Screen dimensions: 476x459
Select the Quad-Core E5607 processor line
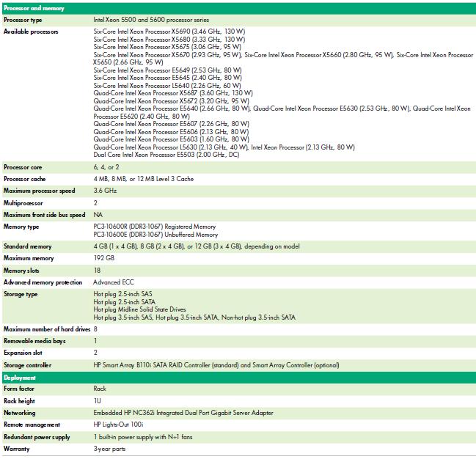pyautogui.click(x=171, y=124)
